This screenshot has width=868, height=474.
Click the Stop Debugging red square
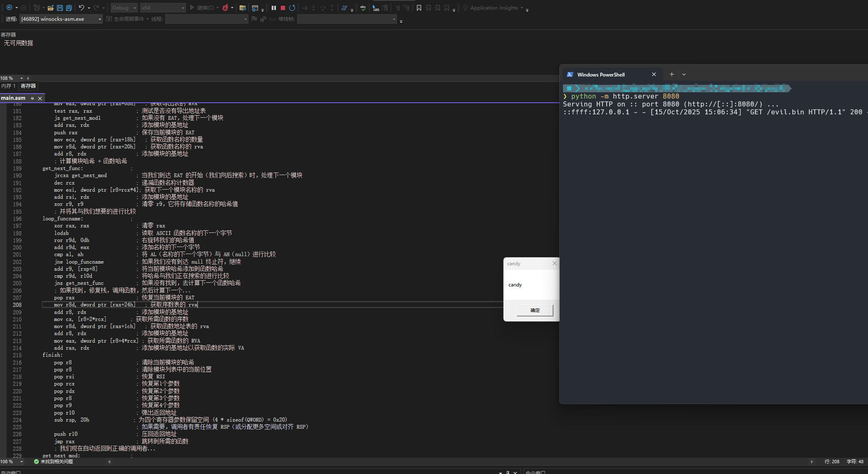[283, 7]
